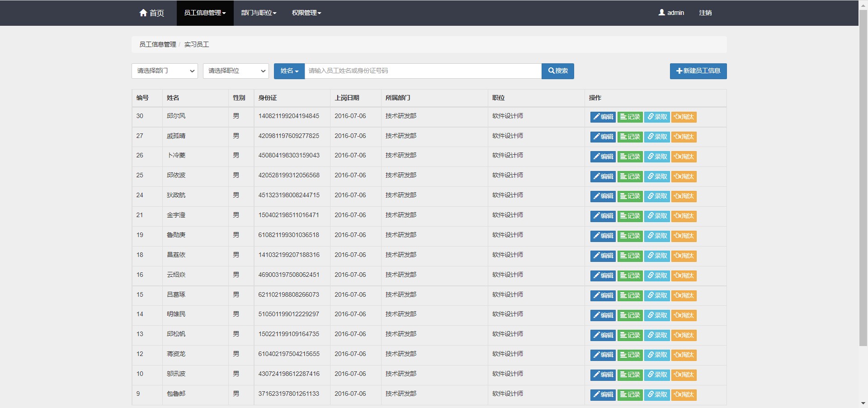The image size is (868, 408).
Task: View records for employee 狄政航
Action: coord(630,196)
